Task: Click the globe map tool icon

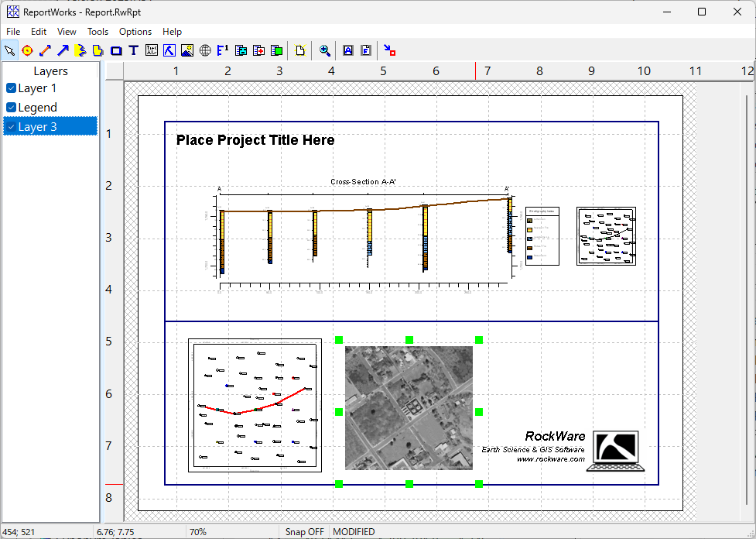Action: [x=204, y=51]
